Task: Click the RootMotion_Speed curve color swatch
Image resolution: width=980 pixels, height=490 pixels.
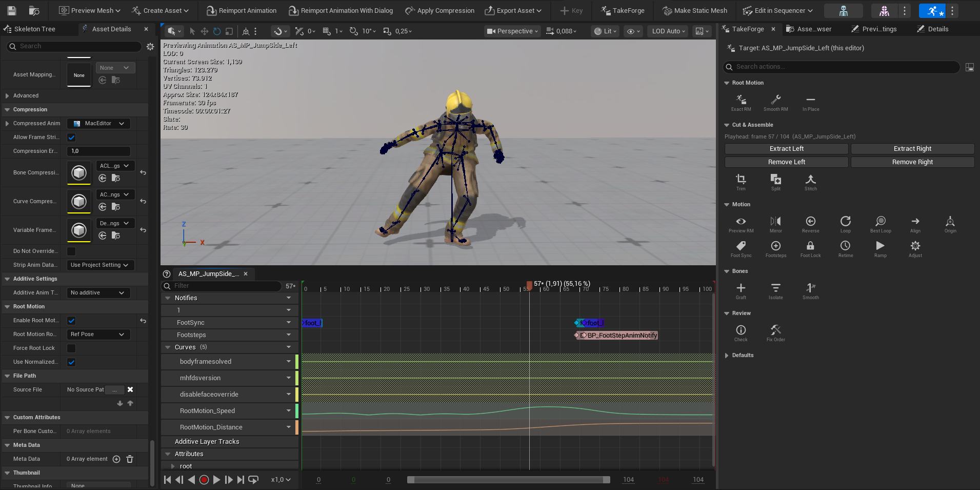Action: coord(297,411)
